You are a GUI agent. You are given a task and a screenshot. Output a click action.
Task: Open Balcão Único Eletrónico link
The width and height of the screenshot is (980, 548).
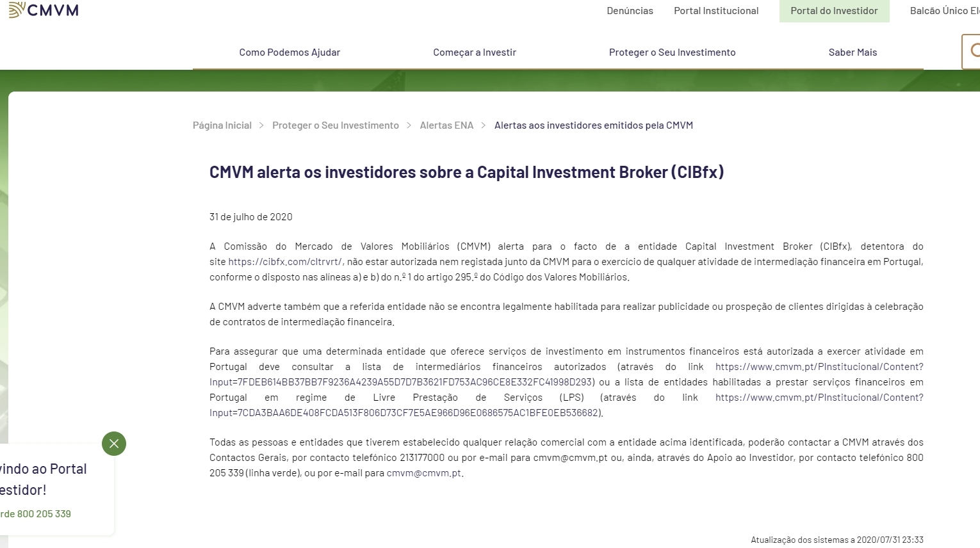click(x=945, y=11)
